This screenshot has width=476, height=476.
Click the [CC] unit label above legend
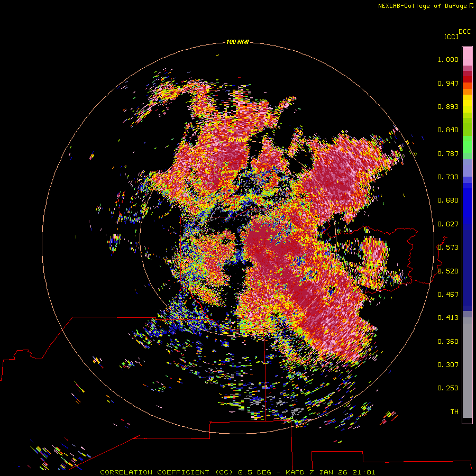click(451, 36)
